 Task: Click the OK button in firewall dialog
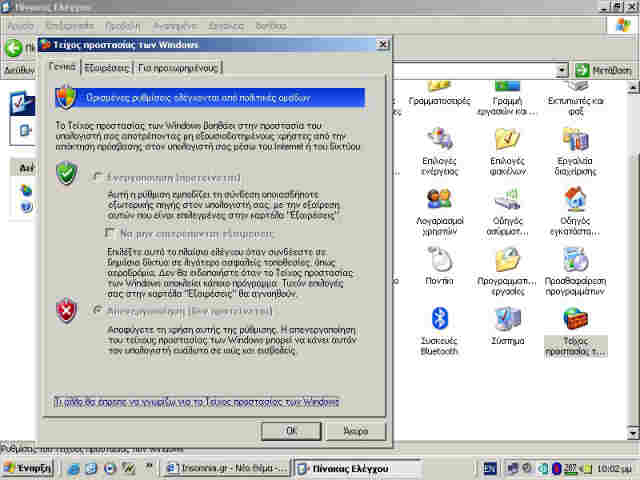pyautogui.click(x=291, y=431)
